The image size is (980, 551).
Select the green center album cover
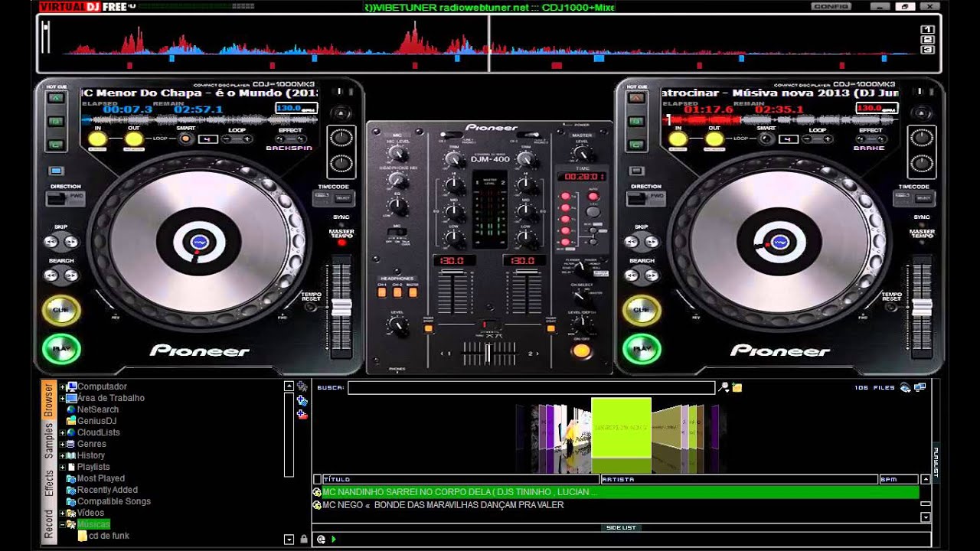point(621,427)
